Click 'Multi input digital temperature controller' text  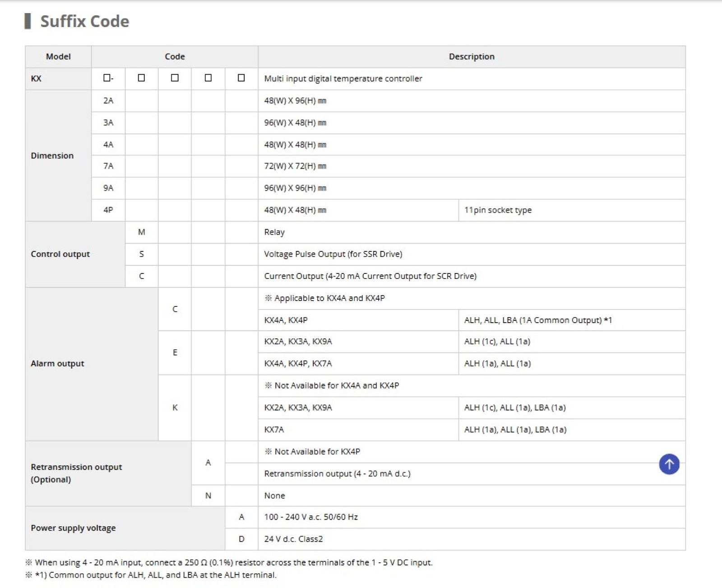point(343,79)
